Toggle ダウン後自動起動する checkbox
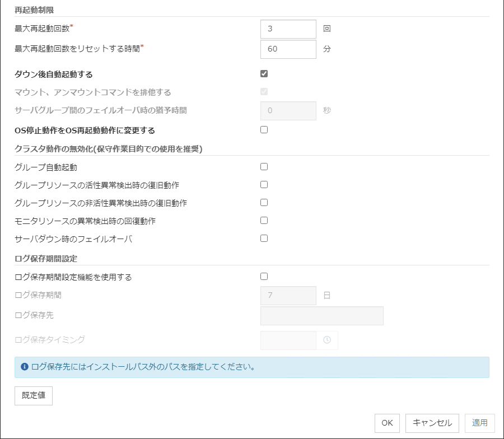 264,74
